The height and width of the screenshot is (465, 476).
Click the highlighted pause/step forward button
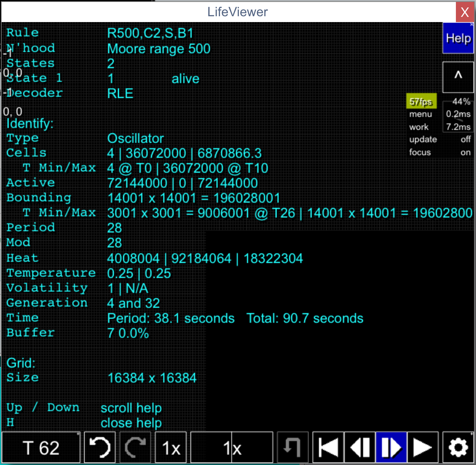coord(391,447)
